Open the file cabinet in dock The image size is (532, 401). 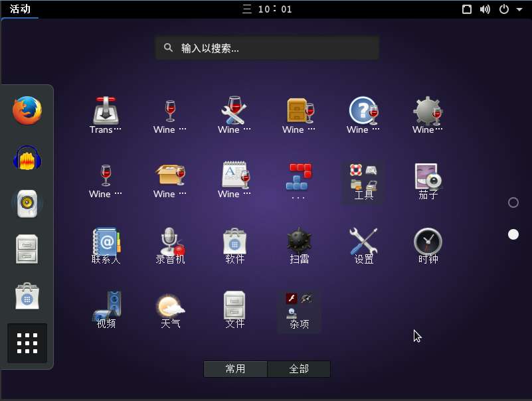27,250
